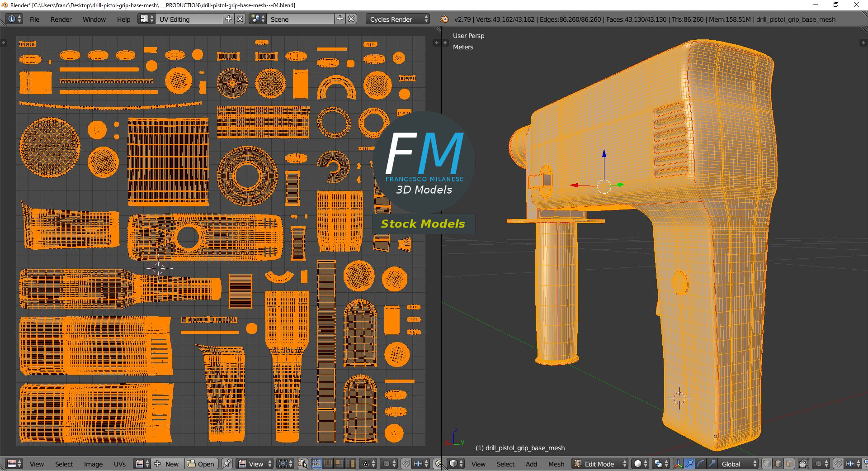The image size is (868, 471).
Task: Click the Open image button
Action: point(201,464)
